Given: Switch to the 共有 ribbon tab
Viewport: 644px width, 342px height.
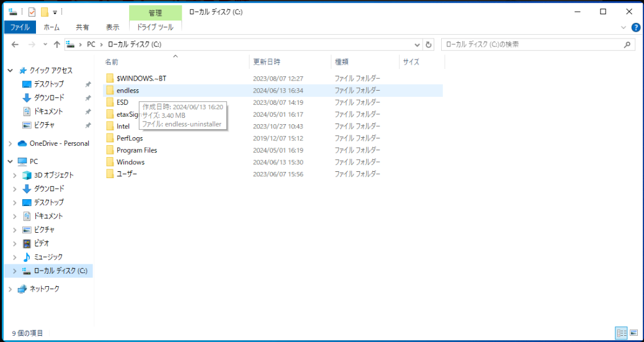Looking at the screenshot, I should point(82,27).
